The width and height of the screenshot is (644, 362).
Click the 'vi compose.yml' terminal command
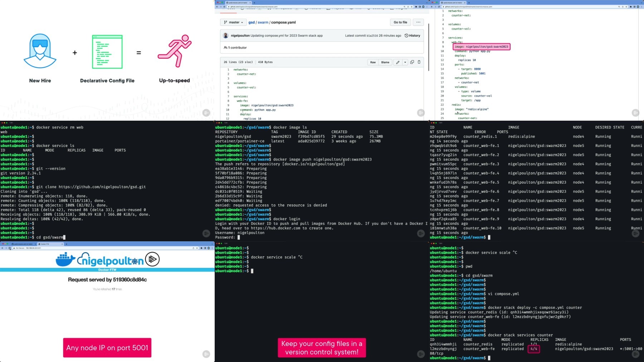pos(503,294)
